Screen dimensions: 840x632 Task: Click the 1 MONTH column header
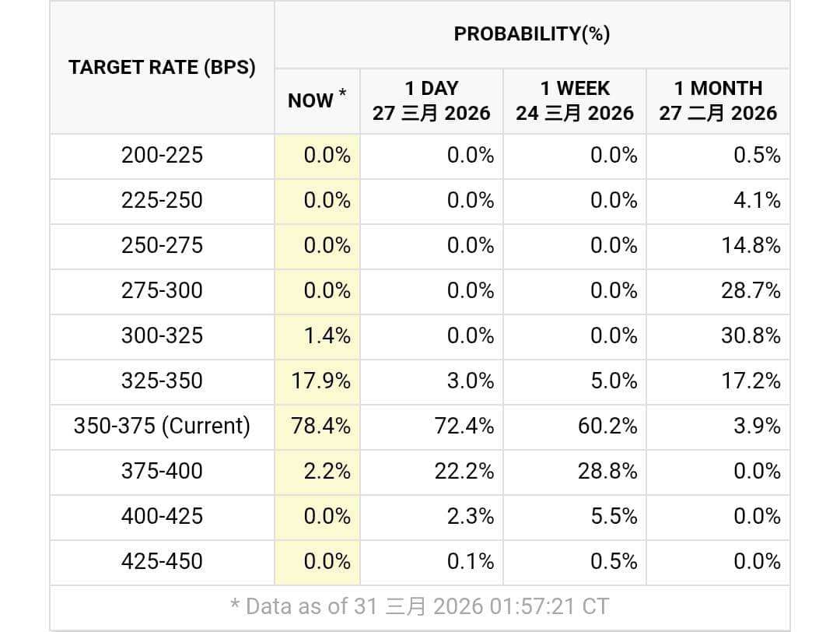click(718, 100)
